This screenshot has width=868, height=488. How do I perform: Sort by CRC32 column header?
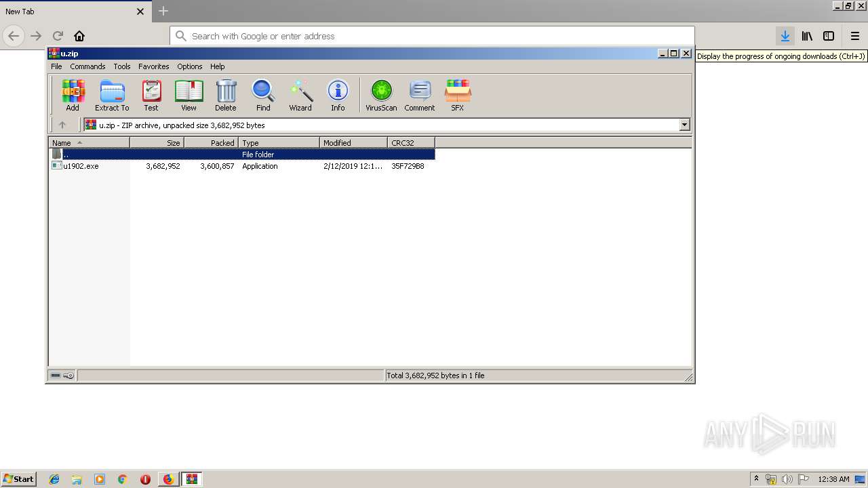click(x=412, y=143)
